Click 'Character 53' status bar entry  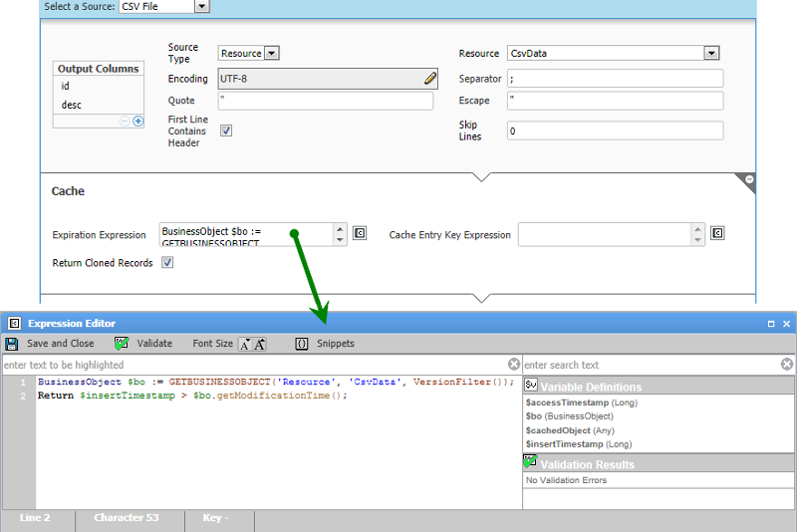point(127,518)
